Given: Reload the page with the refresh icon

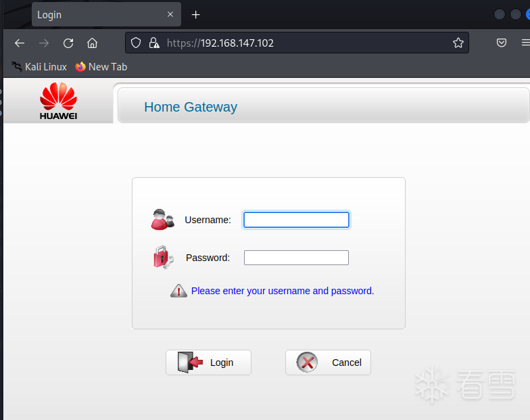Looking at the screenshot, I should click(x=68, y=43).
